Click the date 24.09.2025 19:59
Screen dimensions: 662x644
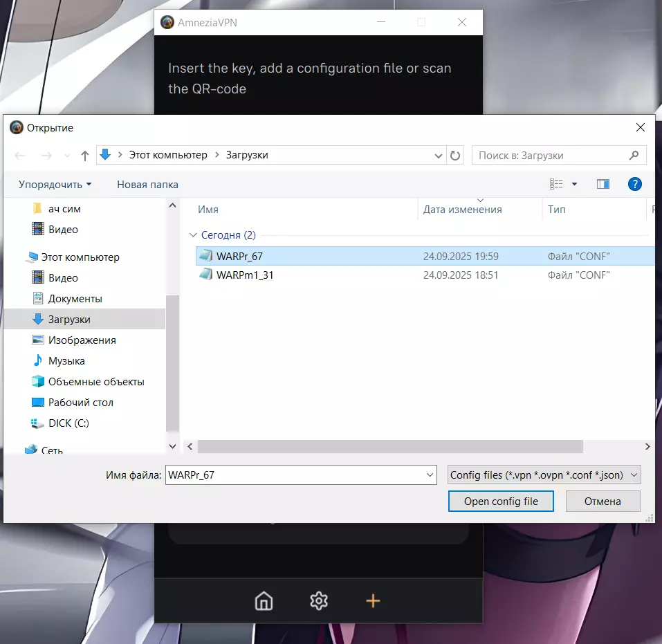(461, 257)
